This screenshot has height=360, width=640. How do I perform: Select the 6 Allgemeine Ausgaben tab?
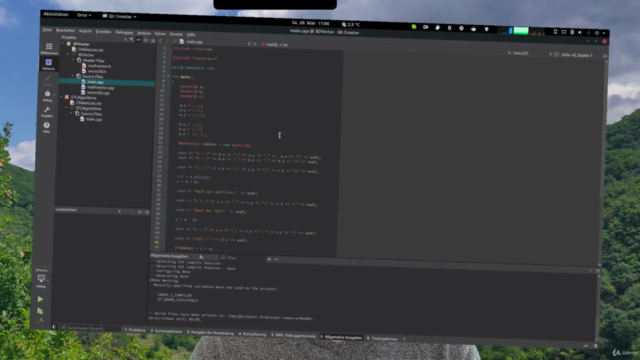point(342,337)
